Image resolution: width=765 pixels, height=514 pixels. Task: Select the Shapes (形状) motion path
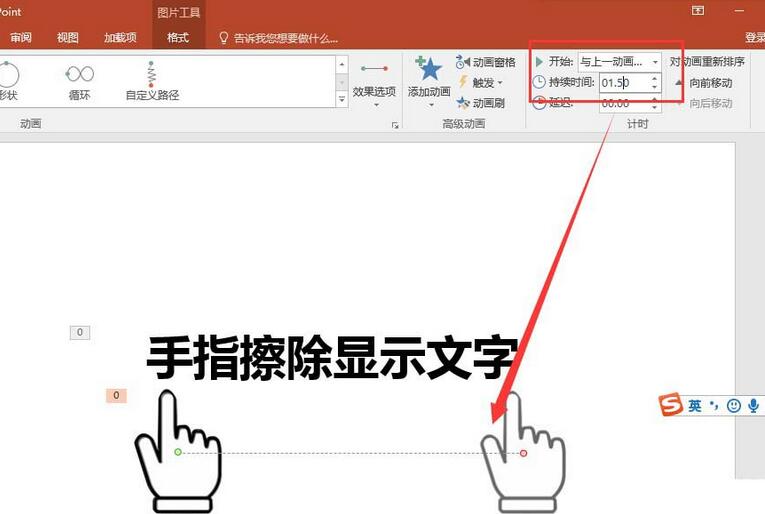tap(8, 82)
